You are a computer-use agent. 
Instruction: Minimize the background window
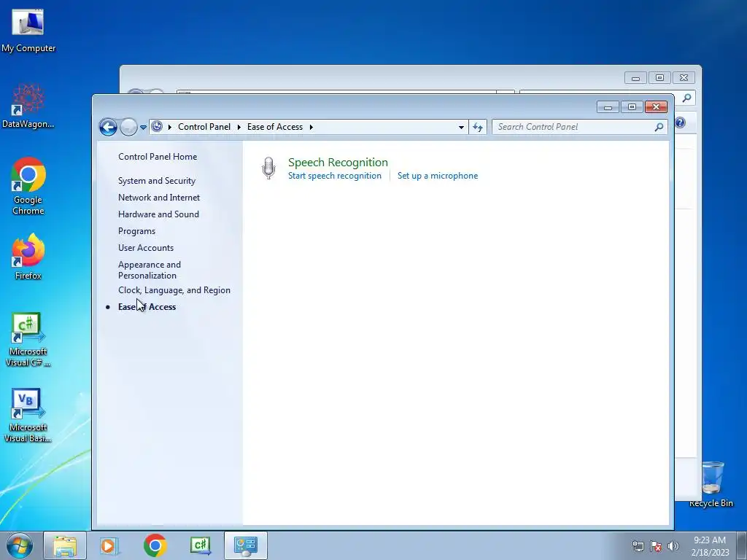tap(635, 77)
